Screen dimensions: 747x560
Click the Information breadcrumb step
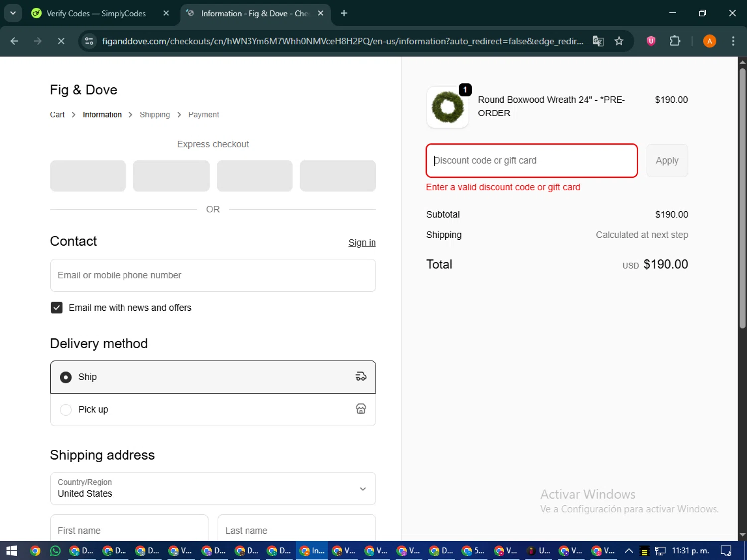[102, 115]
